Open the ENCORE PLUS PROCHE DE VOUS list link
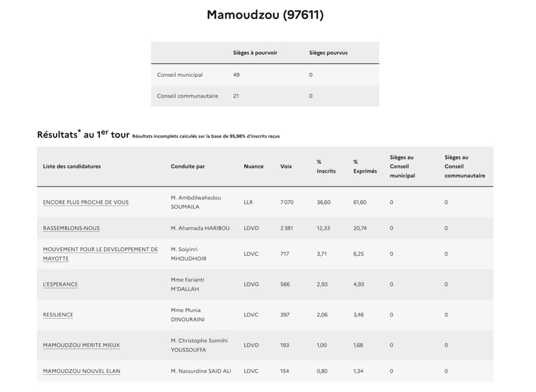Viewport: 536px width, 392px height. [x=86, y=203]
